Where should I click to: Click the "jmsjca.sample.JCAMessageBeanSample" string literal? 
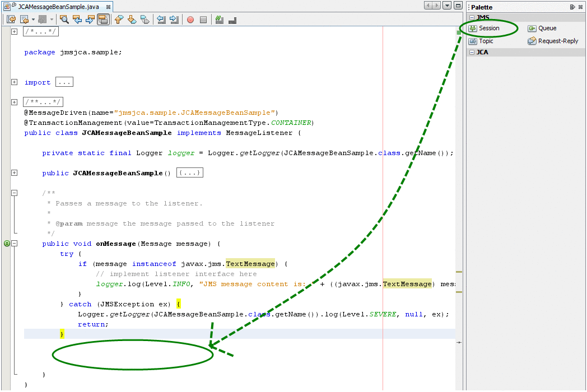195,113
